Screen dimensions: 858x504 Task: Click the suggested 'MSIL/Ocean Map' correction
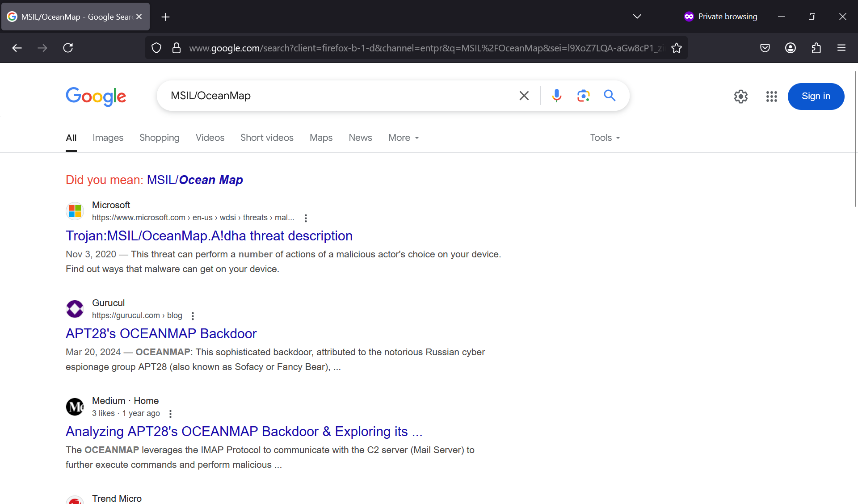(x=195, y=180)
